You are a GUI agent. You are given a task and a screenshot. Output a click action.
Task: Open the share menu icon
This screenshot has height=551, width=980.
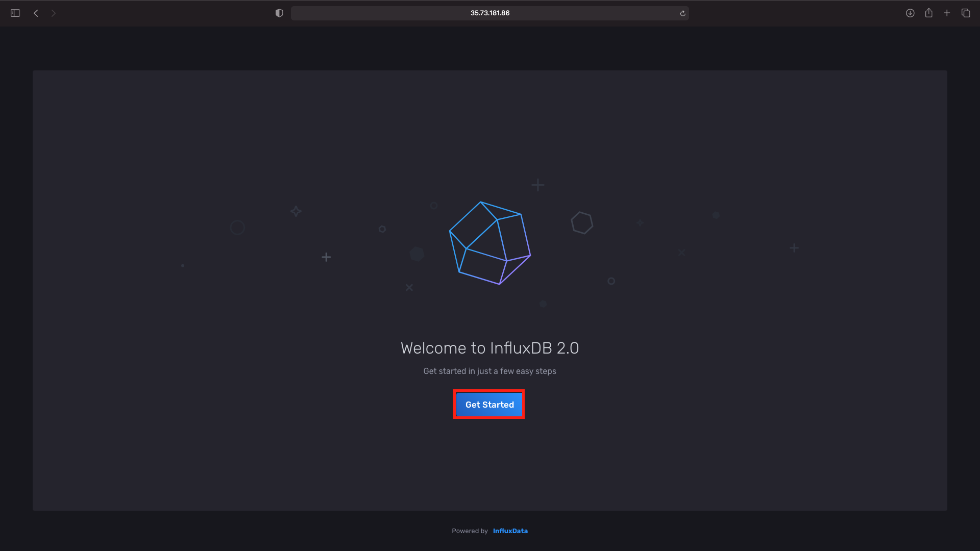928,13
